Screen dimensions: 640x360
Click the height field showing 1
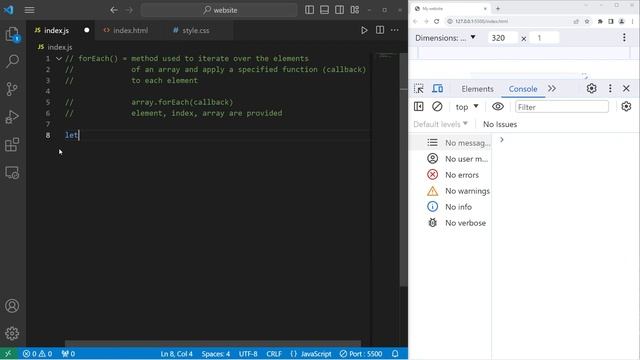click(x=544, y=38)
